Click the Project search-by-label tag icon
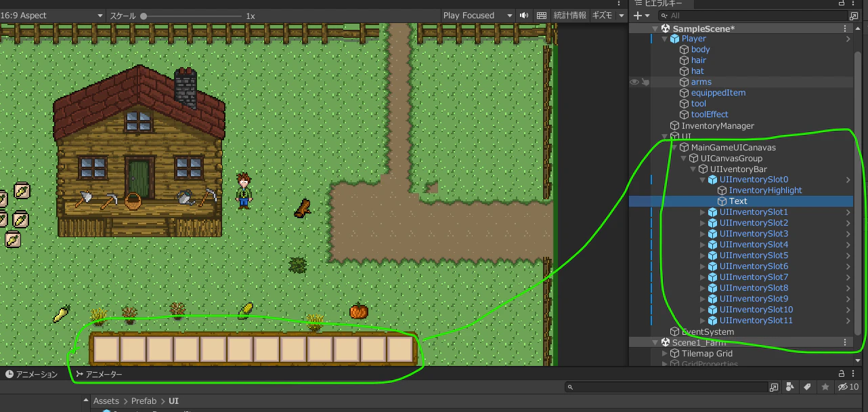This screenshot has height=412, width=868. 807,387
